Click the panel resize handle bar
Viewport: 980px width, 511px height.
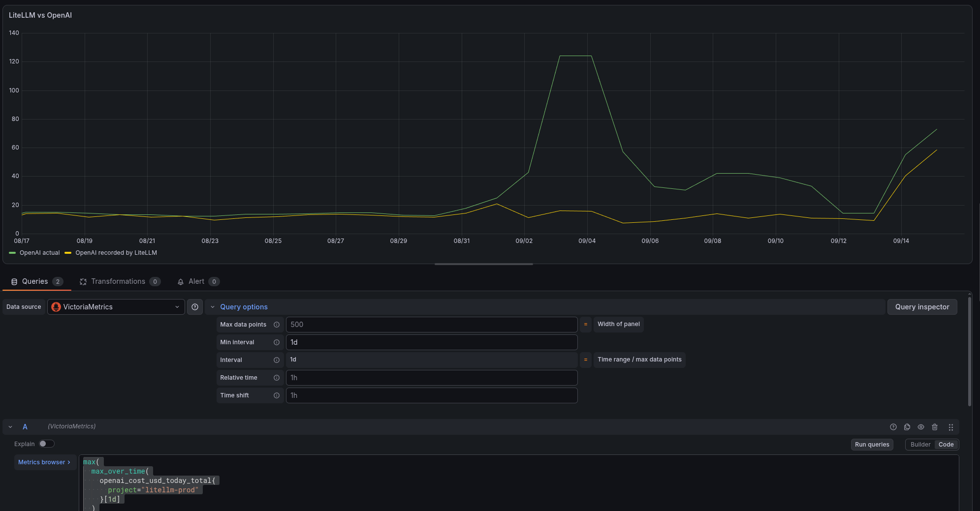pos(484,264)
